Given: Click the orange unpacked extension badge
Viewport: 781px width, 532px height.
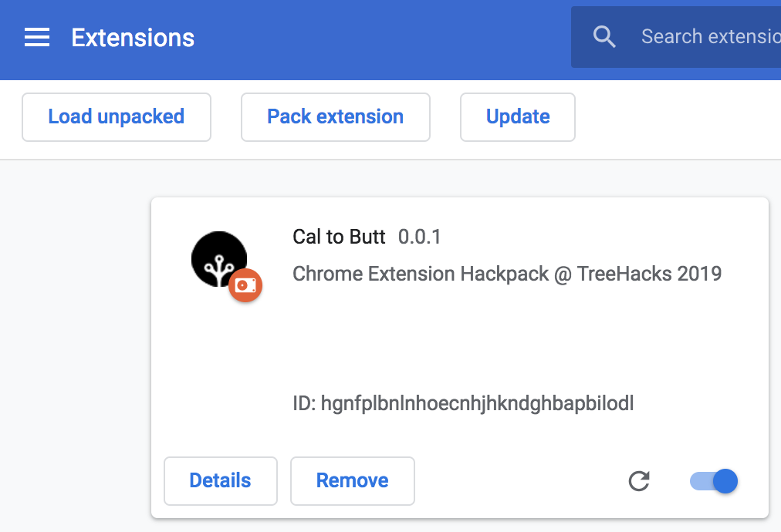Looking at the screenshot, I should [x=245, y=285].
